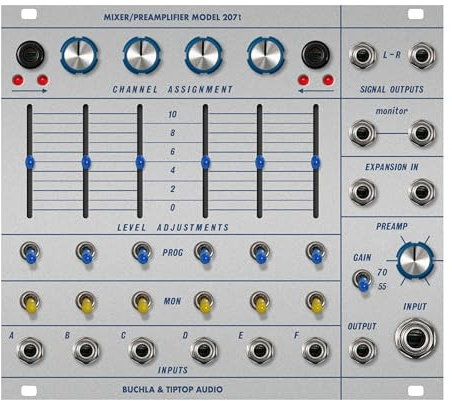Click the '10' mark on the level scale
The width and height of the screenshot is (452, 401).
tap(172, 114)
